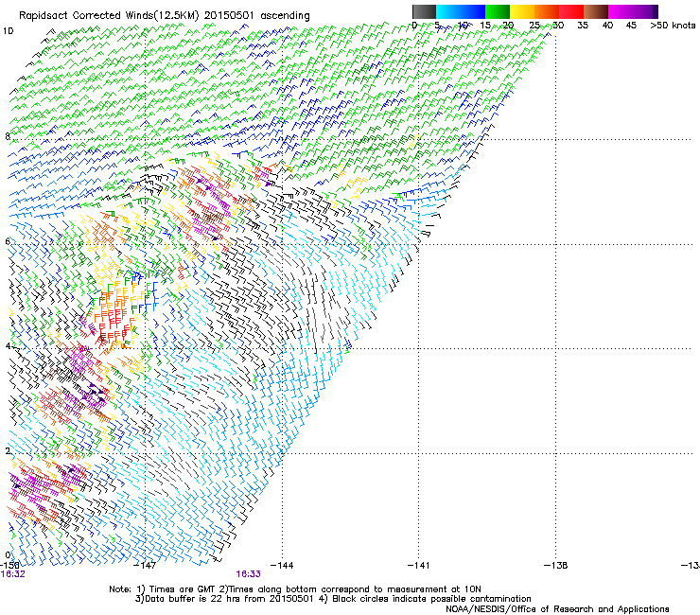Click the latitude label '4' on left axis
700x615 pixels.
[8, 346]
